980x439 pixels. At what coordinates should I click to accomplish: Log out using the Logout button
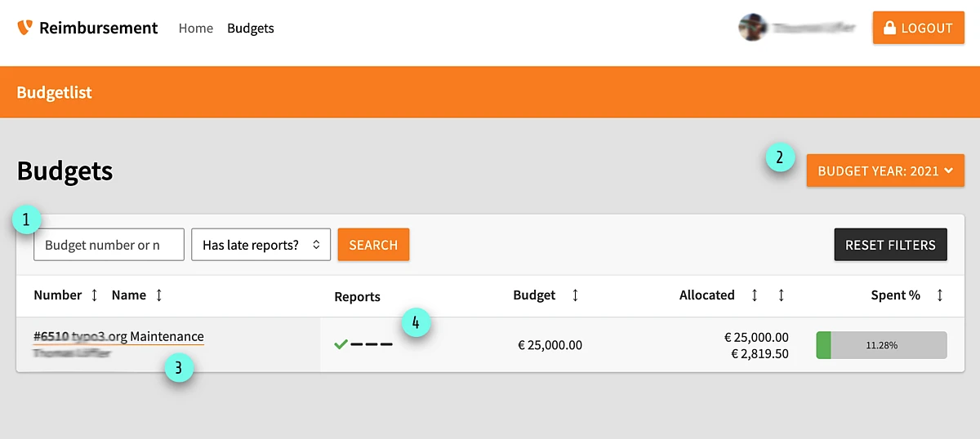click(918, 28)
